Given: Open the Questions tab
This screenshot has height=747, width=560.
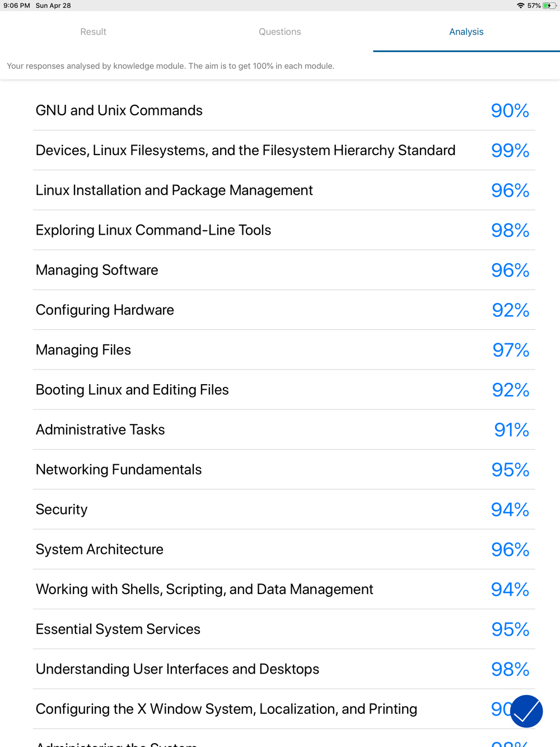Looking at the screenshot, I should coord(280,32).
